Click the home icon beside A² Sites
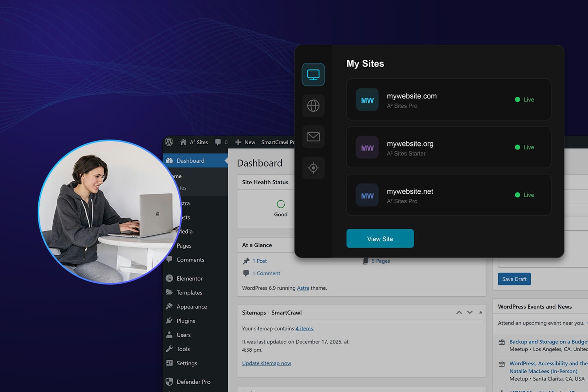The width and height of the screenshot is (588, 392). (x=183, y=142)
